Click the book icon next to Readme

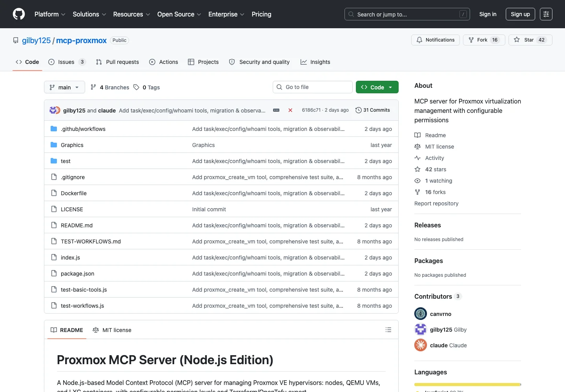417,135
